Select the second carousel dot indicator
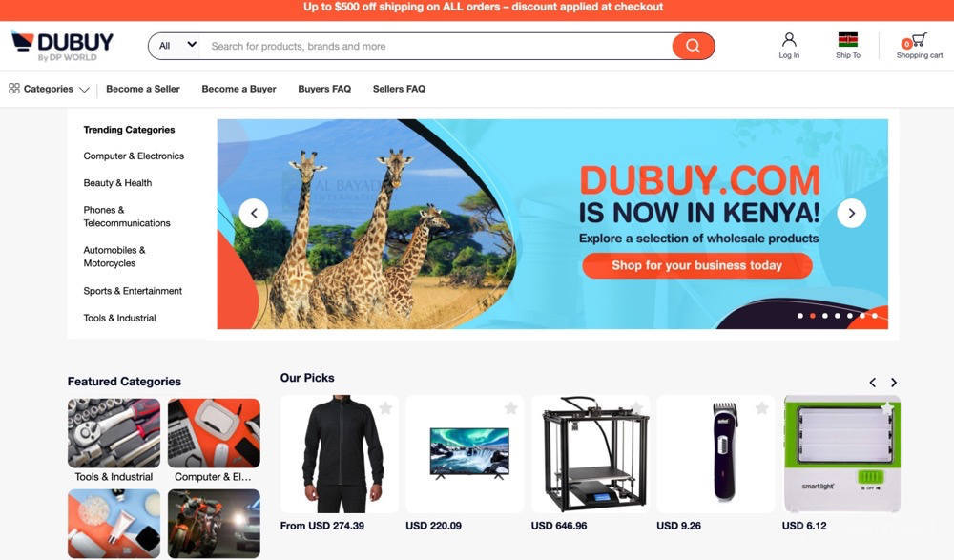 tap(812, 316)
